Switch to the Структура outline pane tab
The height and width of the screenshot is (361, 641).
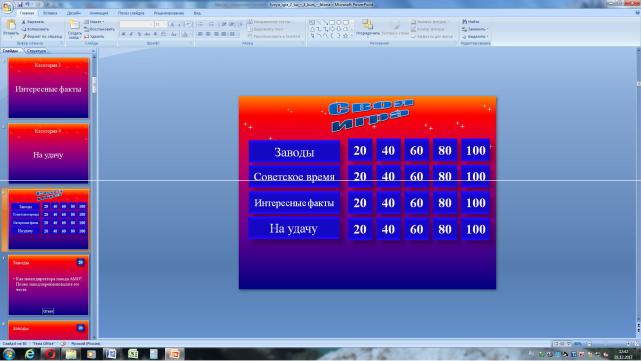click(36, 51)
